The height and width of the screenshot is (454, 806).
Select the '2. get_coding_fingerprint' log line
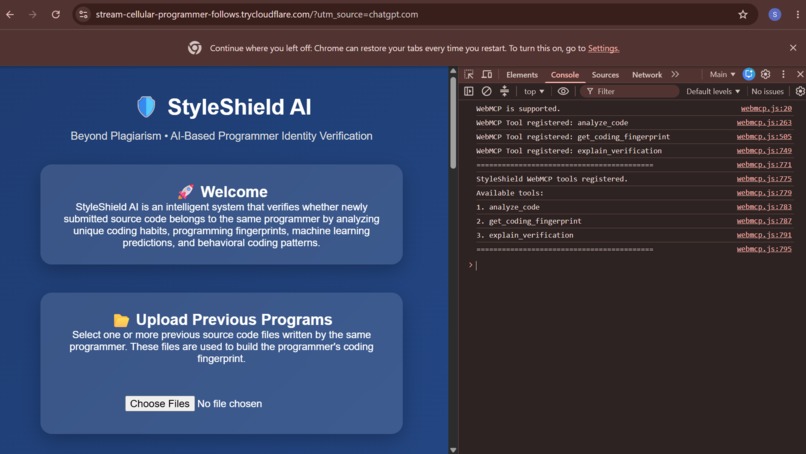[x=528, y=221]
